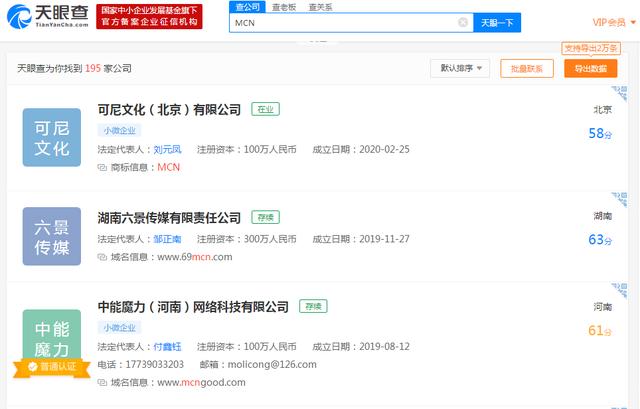The height and width of the screenshot is (409, 640).
Task: Open legal representative 付鑫钰 link
Action: pos(167,347)
